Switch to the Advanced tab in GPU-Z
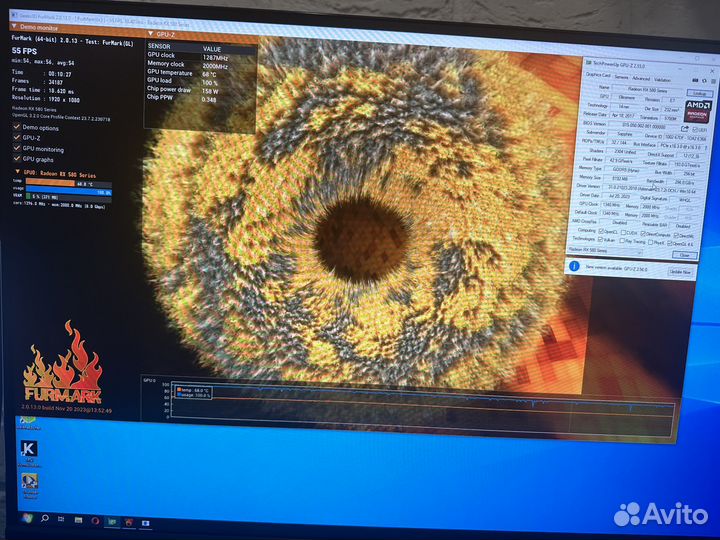 point(641,79)
